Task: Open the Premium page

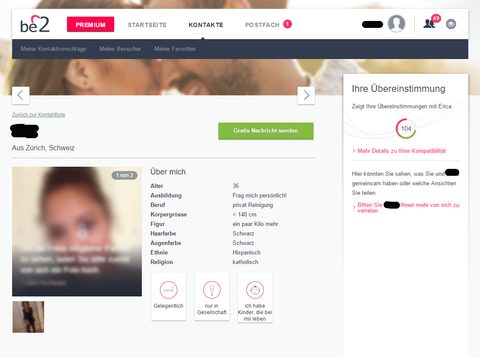Action: coord(90,24)
